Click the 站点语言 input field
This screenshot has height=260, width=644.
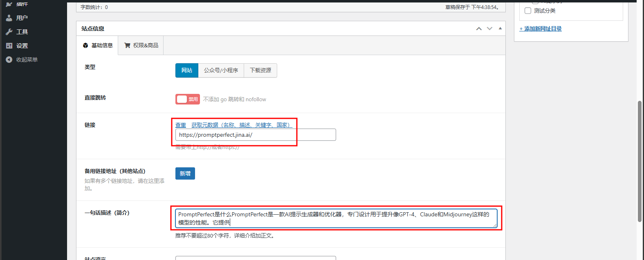[256, 258]
